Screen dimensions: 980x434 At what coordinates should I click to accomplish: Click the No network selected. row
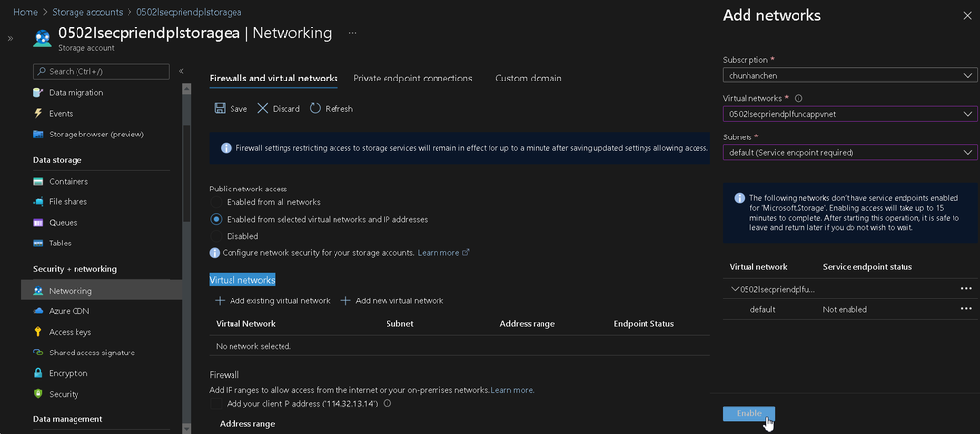tap(459, 346)
